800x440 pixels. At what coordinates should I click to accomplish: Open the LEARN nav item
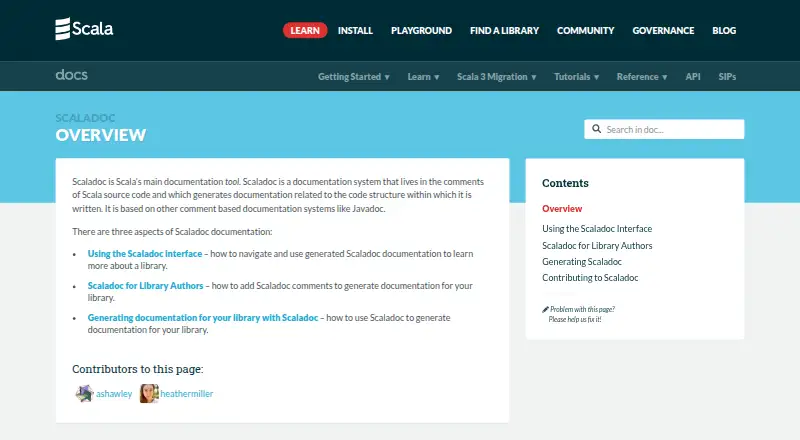[305, 31]
